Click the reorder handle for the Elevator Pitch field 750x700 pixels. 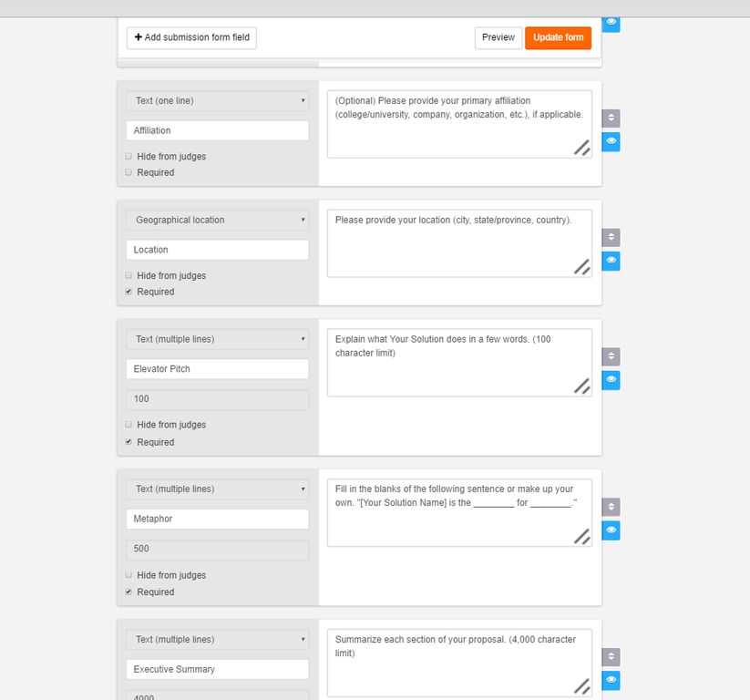coord(611,356)
